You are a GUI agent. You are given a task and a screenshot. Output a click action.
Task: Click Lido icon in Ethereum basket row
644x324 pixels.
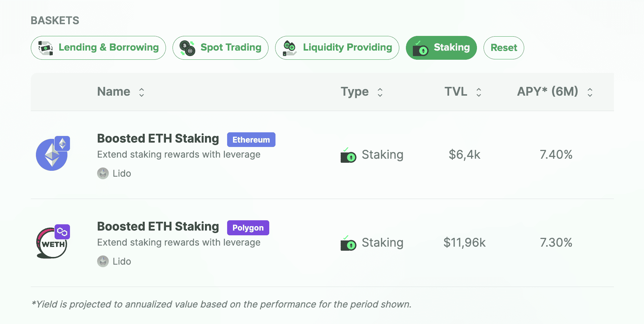click(x=103, y=173)
